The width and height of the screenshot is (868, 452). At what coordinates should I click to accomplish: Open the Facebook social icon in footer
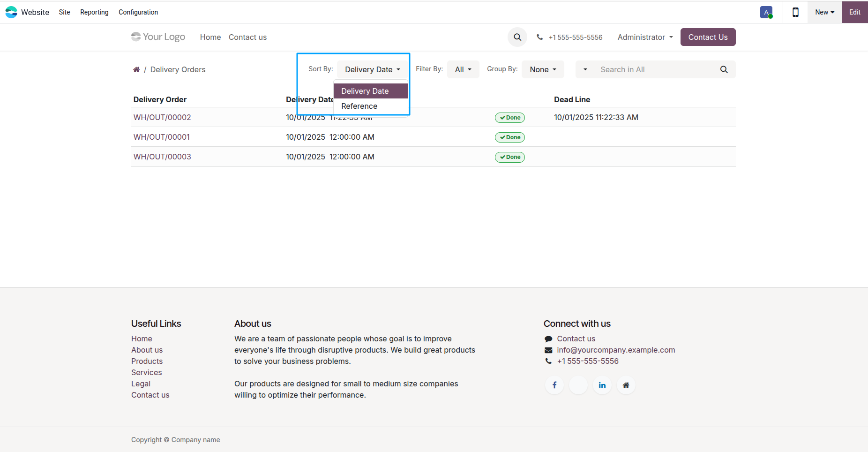click(x=554, y=385)
